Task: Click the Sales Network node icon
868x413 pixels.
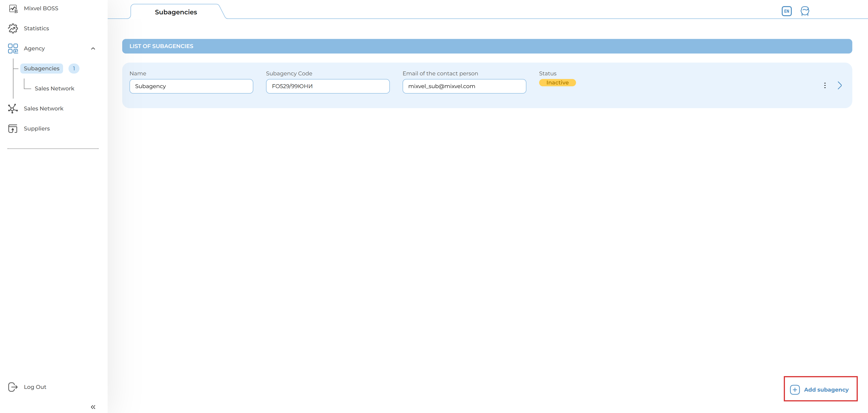Action: tap(13, 109)
